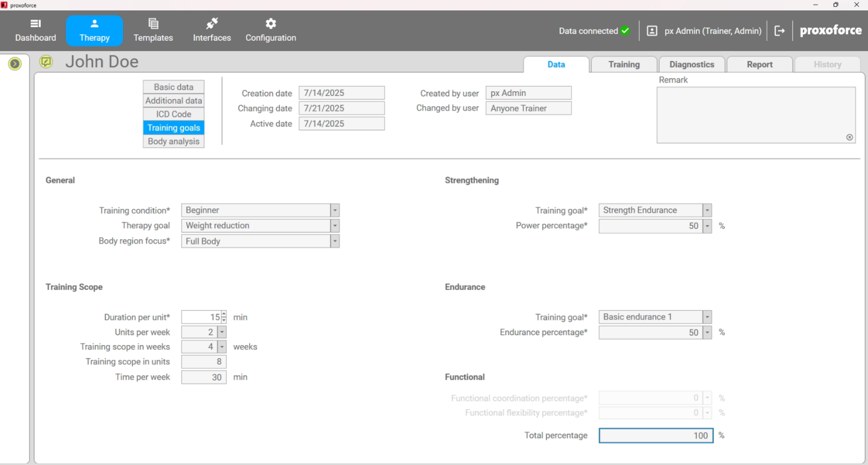Open the Therapy goal dropdown
868x465 pixels.
click(335, 226)
